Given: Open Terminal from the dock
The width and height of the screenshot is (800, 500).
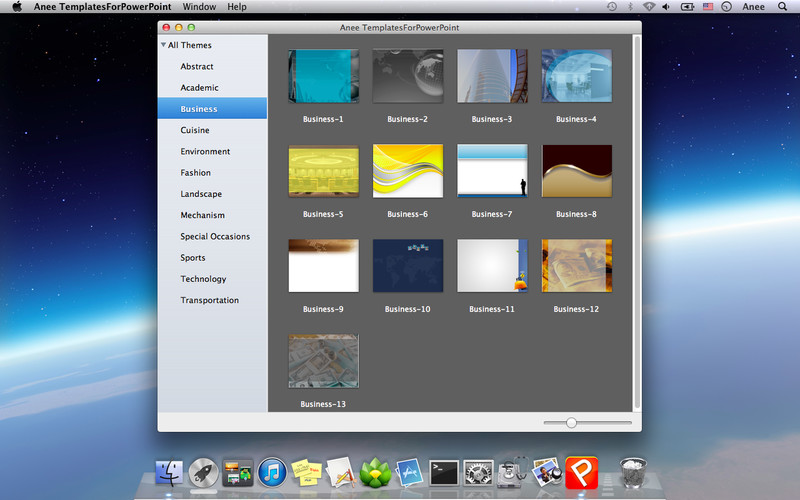Looking at the screenshot, I should (x=444, y=473).
